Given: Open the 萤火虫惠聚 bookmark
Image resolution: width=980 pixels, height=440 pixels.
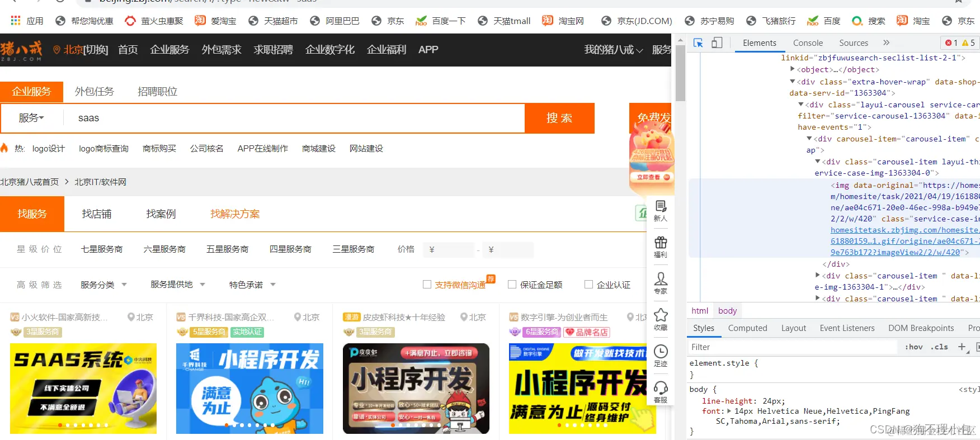Looking at the screenshot, I should click(x=154, y=21).
